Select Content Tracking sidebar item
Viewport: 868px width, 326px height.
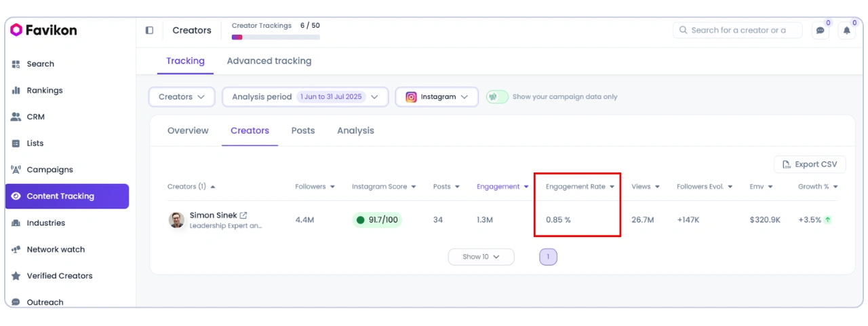point(66,196)
